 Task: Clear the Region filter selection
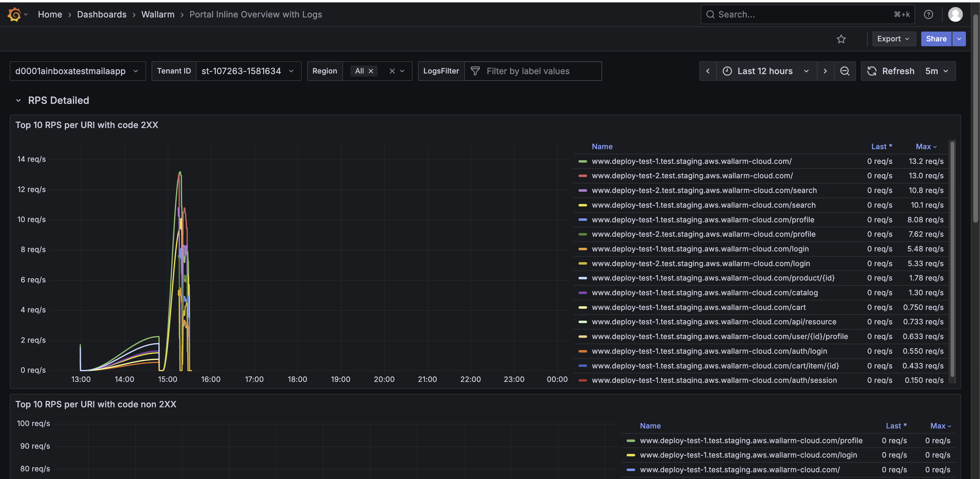(x=392, y=71)
